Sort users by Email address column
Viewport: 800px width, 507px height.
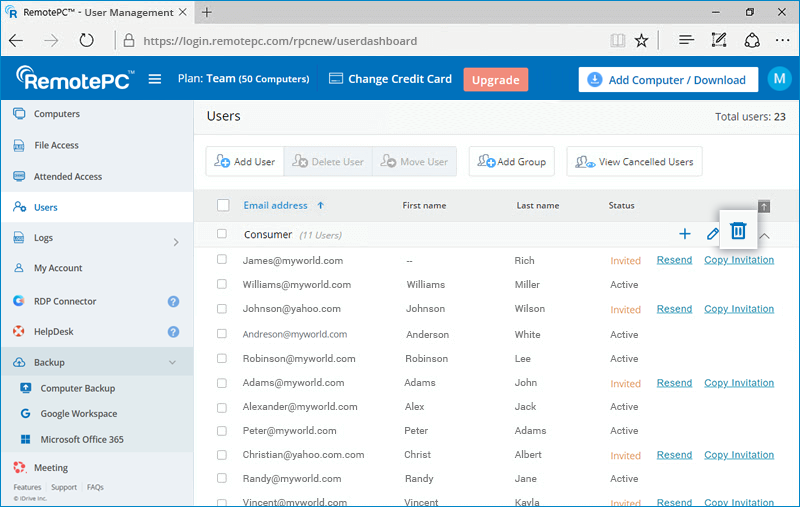[275, 206]
